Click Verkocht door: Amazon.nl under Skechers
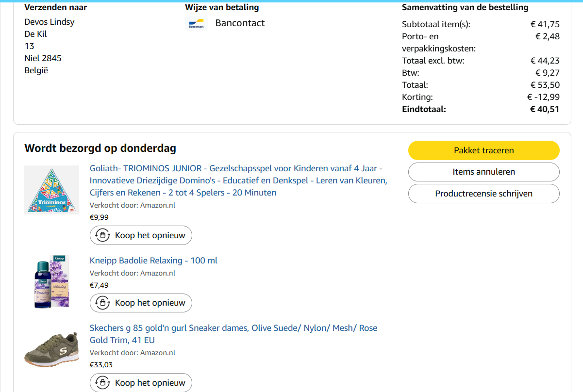The width and height of the screenshot is (583, 392). click(133, 353)
